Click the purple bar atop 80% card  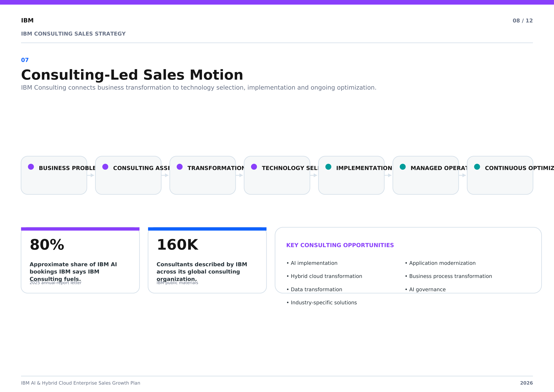pyautogui.click(x=80, y=229)
